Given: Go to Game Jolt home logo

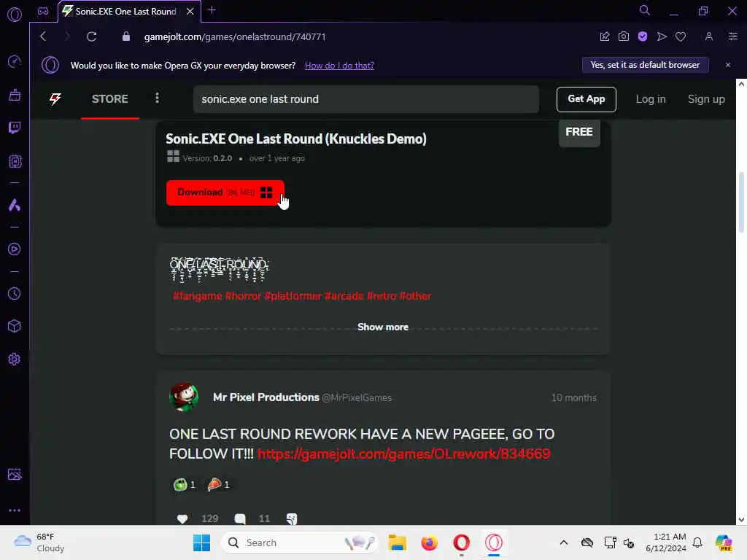Looking at the screenshot, I should (x=55, y=99).
